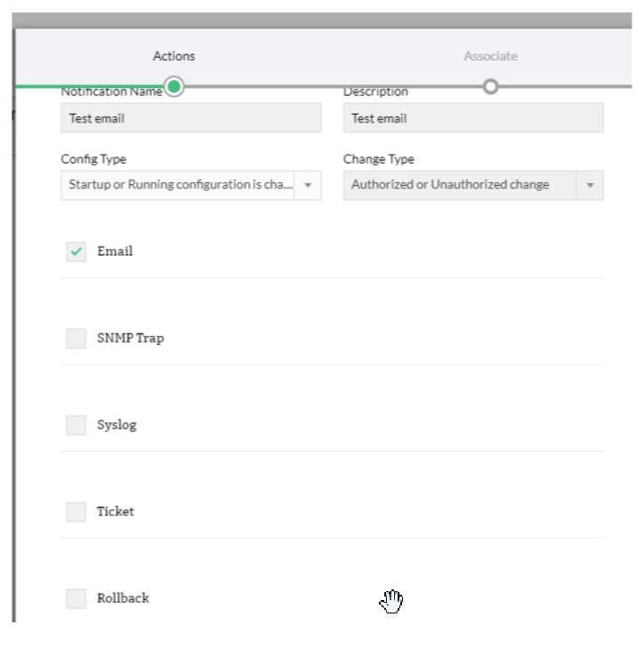Viewport: 644px width, 649px height.
Task: Click the Actions step circle indicator
Action: (174, 86)
